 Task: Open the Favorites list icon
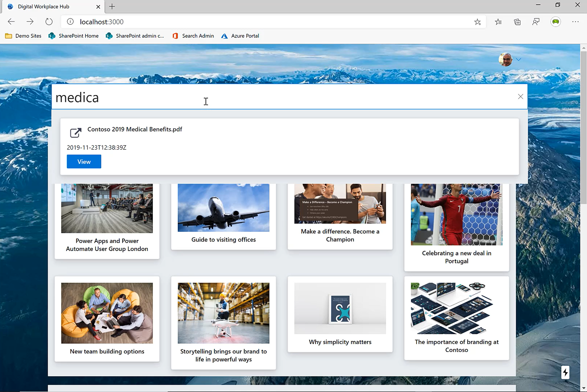(x=498, y=22)
